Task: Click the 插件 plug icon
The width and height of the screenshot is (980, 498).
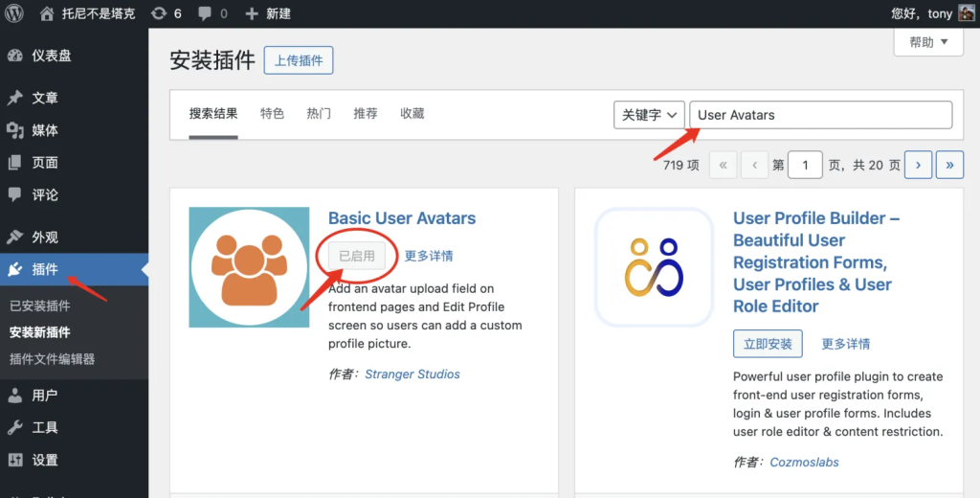Action: coord(15,270)
